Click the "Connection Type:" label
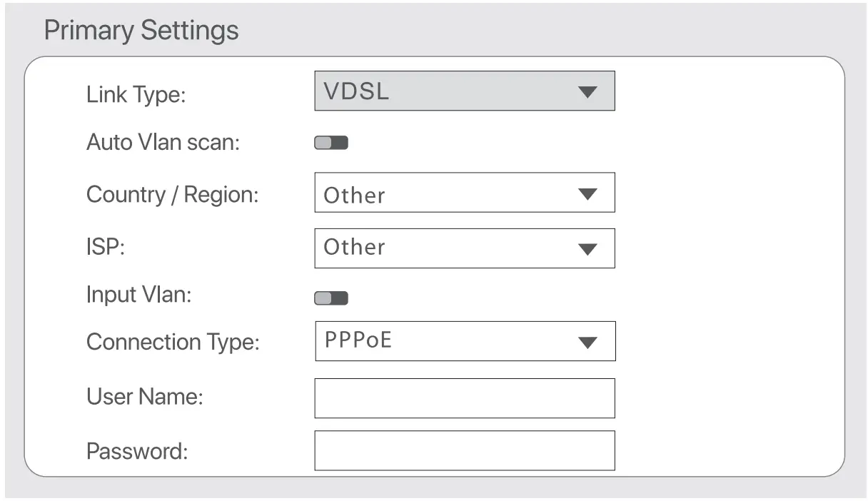 point(173,343)
